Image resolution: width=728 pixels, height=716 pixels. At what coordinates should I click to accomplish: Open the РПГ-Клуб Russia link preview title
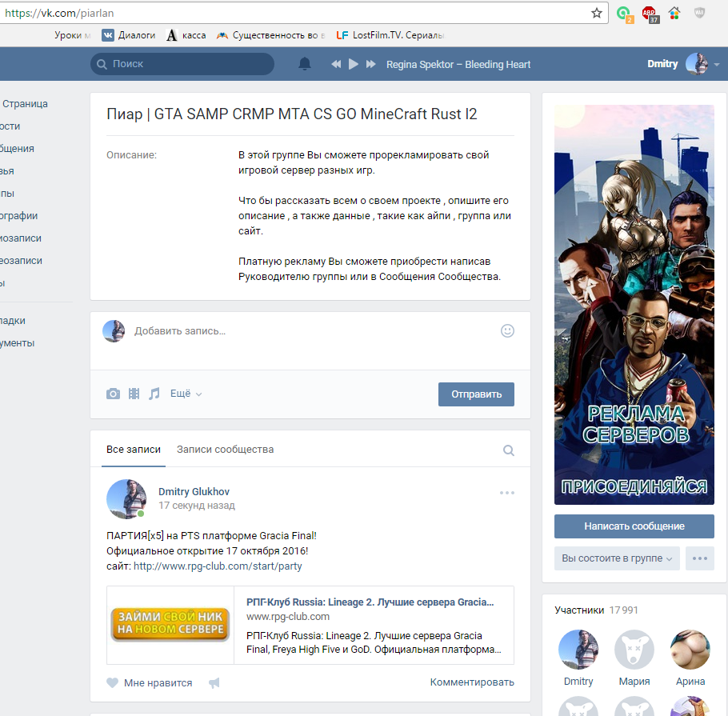click(x=370, y=602)
